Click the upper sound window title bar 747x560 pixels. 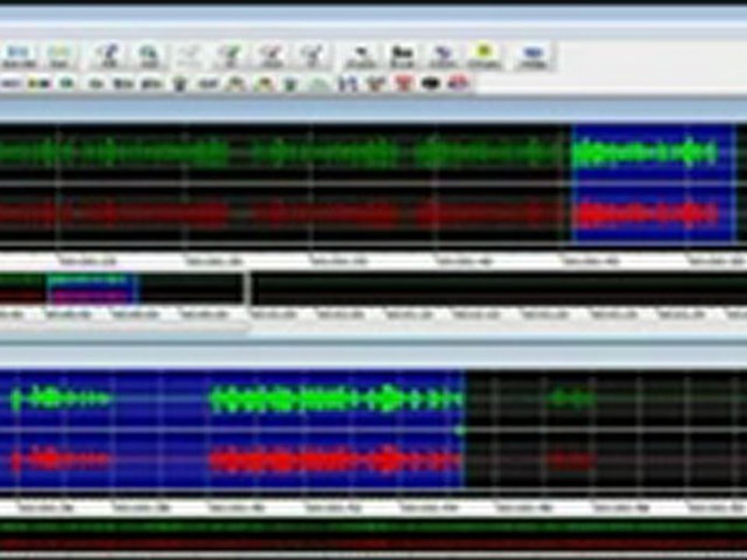coord(373,110)
